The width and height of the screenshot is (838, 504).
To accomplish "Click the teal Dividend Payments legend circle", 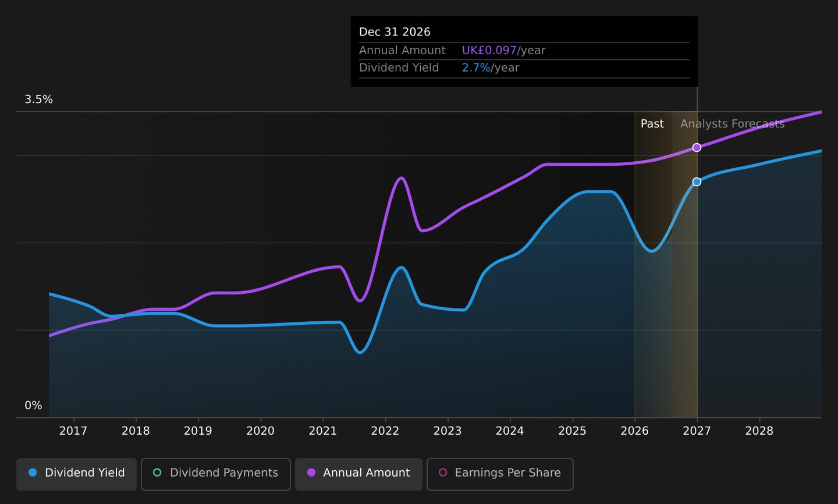I will coord(157,473).
